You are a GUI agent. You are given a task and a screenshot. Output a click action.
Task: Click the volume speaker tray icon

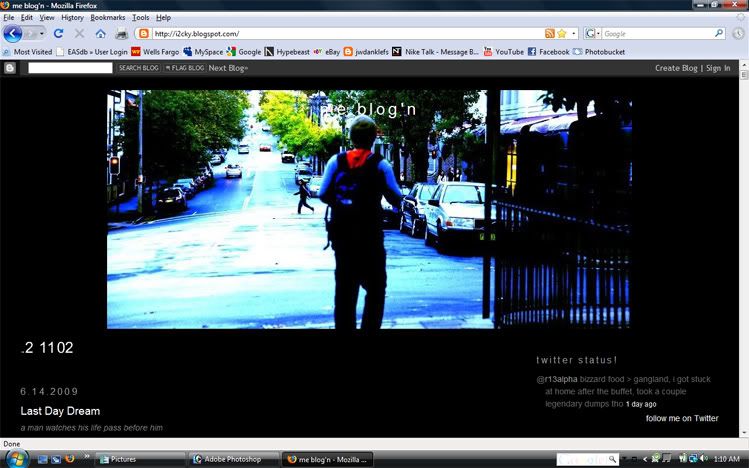(x=704, y=459)
